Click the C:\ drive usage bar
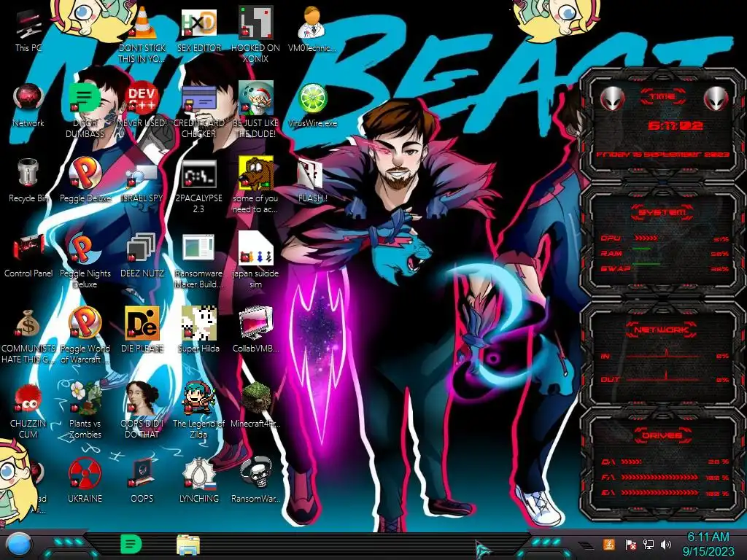This screenshot has height=560, width=747. (631, 462)
